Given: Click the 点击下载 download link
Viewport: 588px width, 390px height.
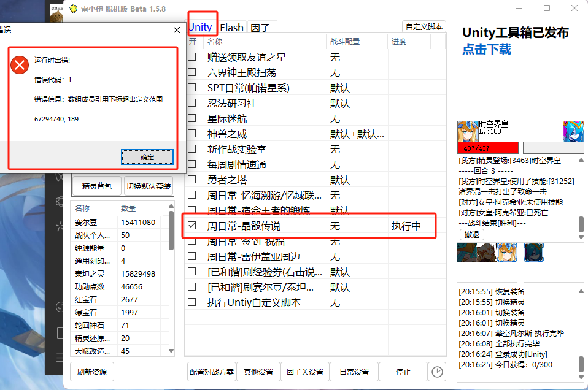Looking at the screenshot, I should point(487,50).
